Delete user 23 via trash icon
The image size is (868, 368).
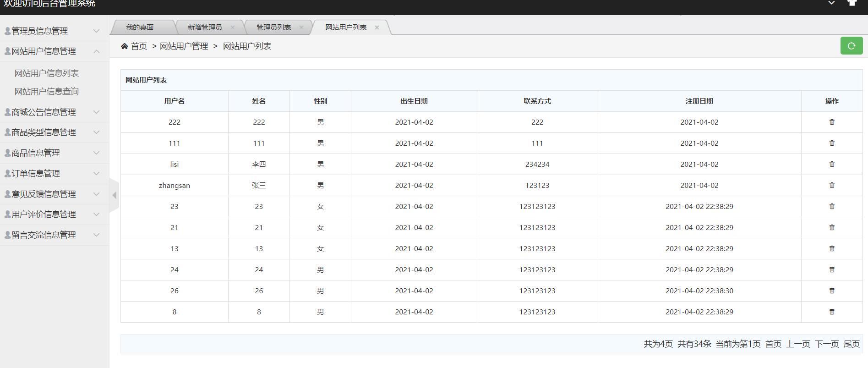832,206
